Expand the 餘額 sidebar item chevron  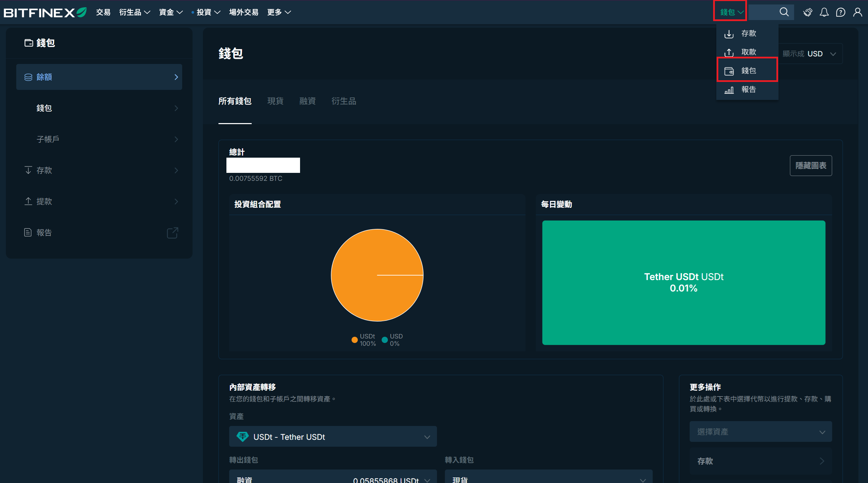click(x=176, y=77)
